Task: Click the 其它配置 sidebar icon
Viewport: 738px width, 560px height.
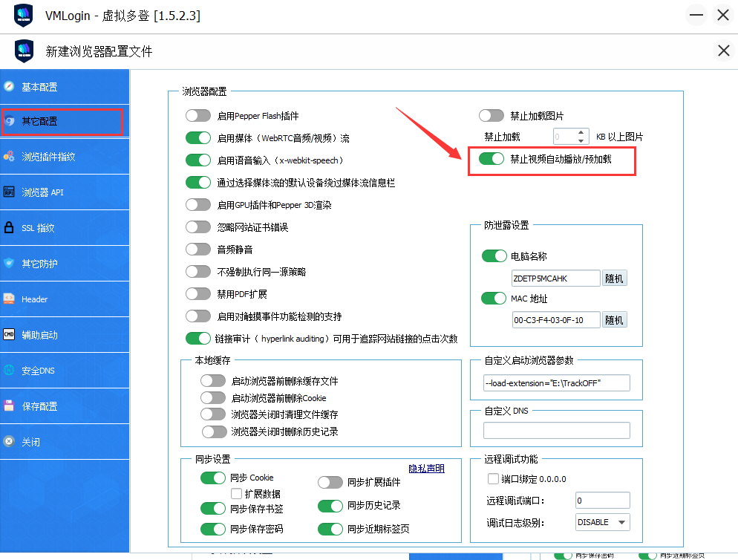Action: 9,122
